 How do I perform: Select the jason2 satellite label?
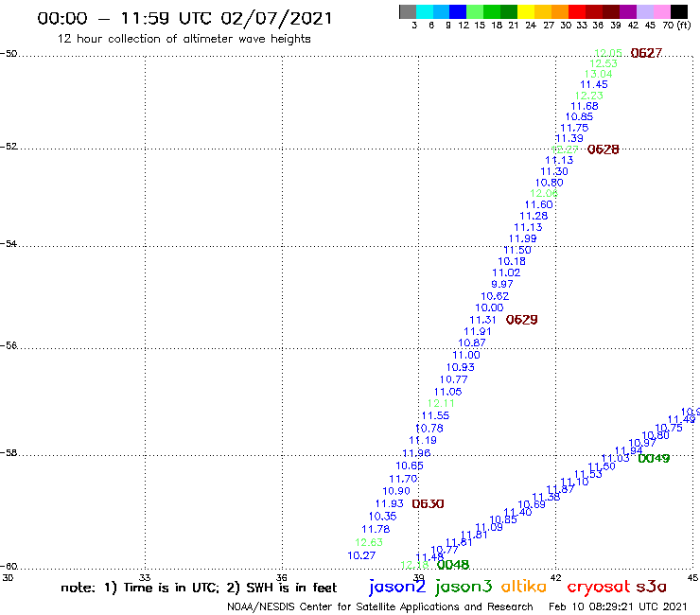tap(397, 587)
